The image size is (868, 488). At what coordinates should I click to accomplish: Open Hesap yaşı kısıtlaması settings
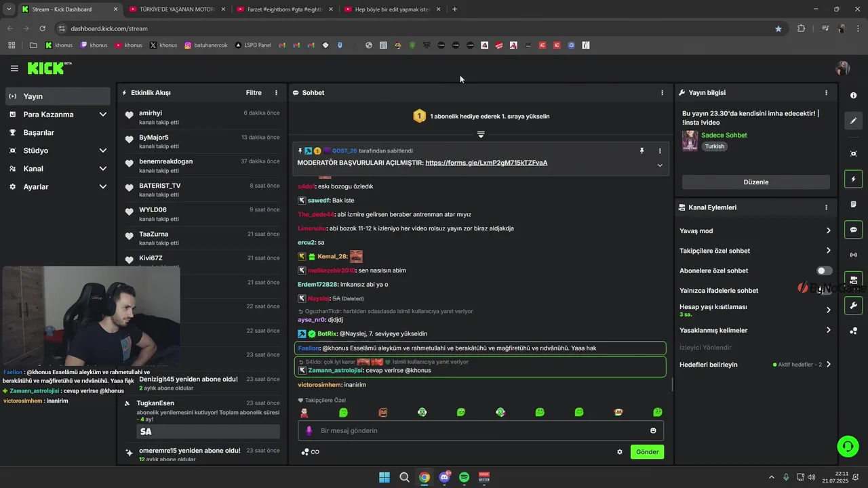coord(755,310)
